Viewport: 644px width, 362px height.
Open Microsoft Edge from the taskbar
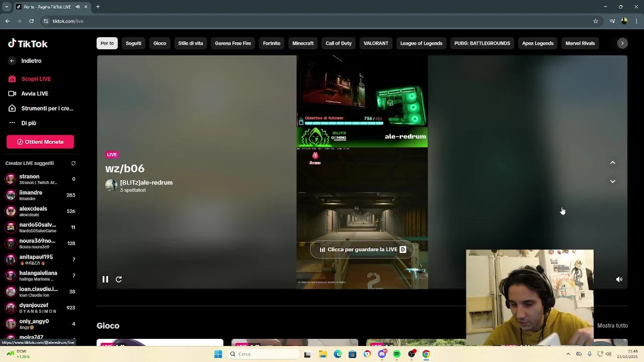[338, 354]
